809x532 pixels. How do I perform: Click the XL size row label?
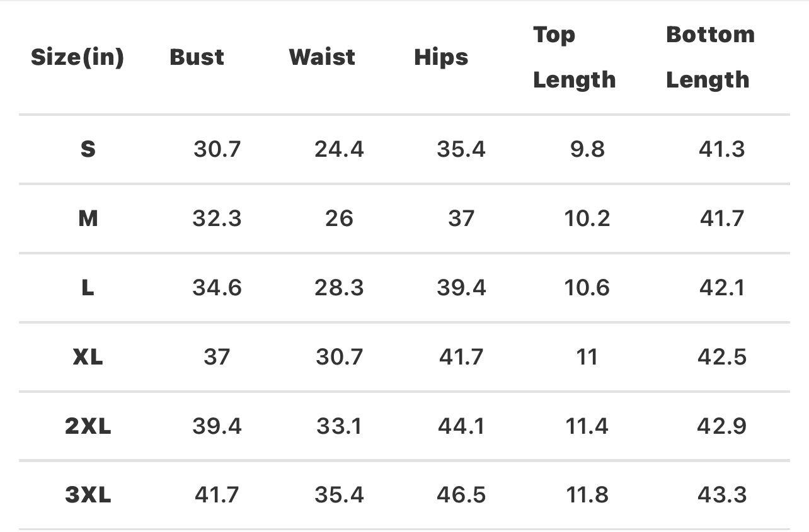coord(88,357)
